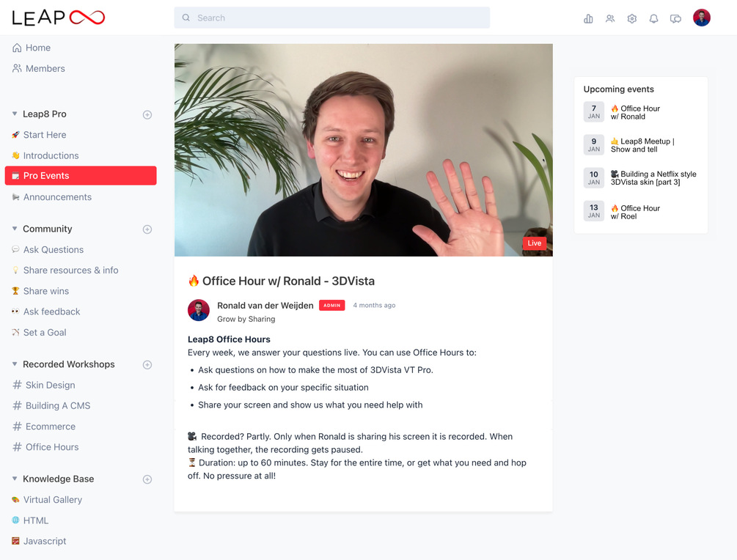Open the analytics bar chart icon

(x=588, y=18)
